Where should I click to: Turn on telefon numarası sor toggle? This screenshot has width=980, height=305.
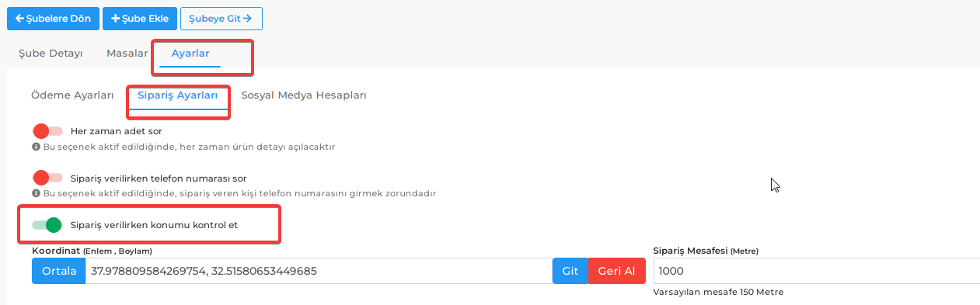pyautogui.click(x=47, y=178)
